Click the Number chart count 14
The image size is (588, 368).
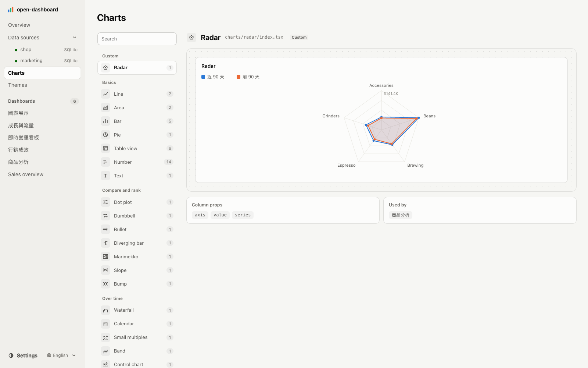pos(169,162)
